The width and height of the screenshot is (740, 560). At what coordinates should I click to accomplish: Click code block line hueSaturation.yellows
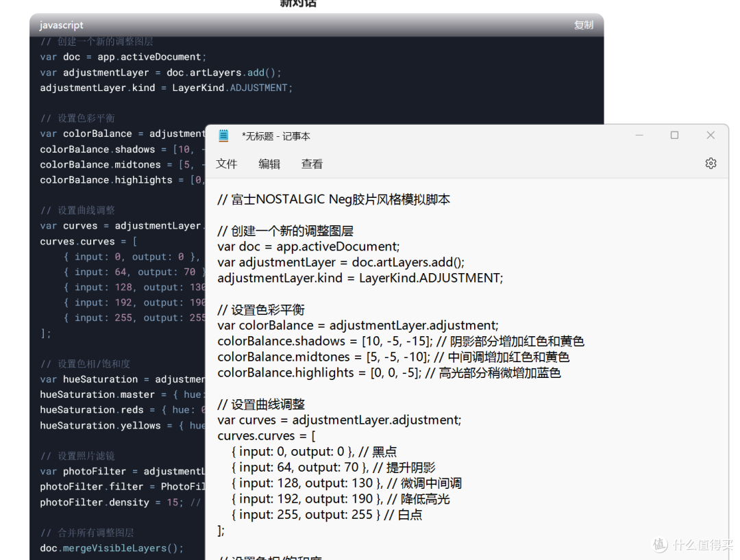(122, 426)
